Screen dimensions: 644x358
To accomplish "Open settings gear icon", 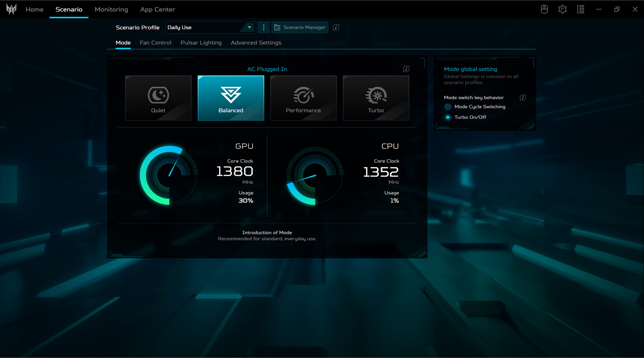I will point(563,9).
